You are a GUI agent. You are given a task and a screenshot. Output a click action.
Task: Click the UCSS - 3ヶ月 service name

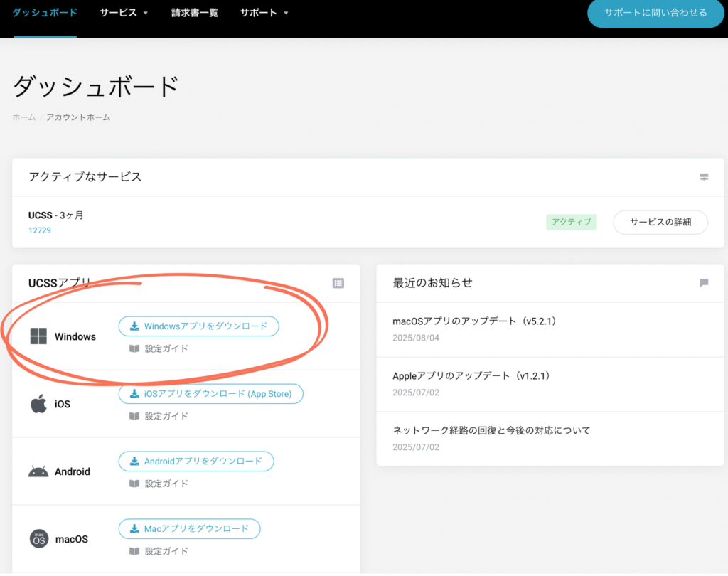[x=55, y=215]
